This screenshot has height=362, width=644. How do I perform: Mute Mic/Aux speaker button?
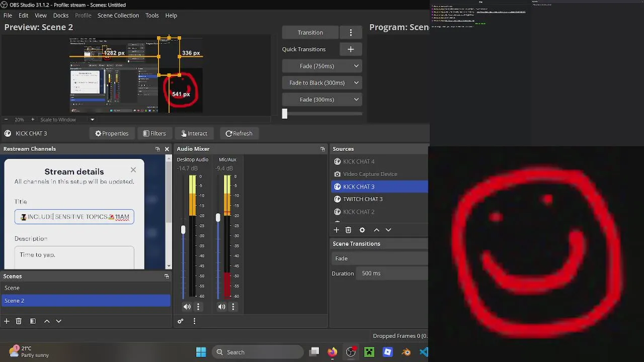click(222, 307)
